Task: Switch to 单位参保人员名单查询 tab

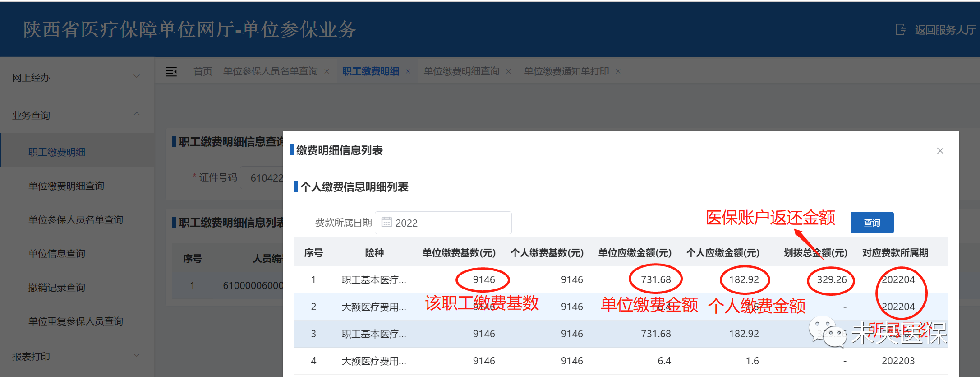Action: (271, 71)
